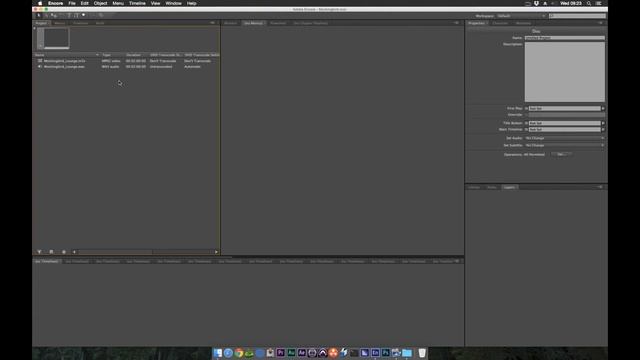Viewport: 640px width, 360px height.
Task: Open the Main Timeline flyout arrow
Action: point(603,129)
